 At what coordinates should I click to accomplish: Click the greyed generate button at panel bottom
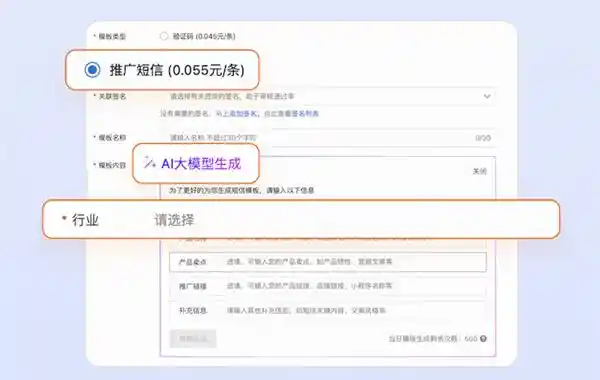[193, 339]
